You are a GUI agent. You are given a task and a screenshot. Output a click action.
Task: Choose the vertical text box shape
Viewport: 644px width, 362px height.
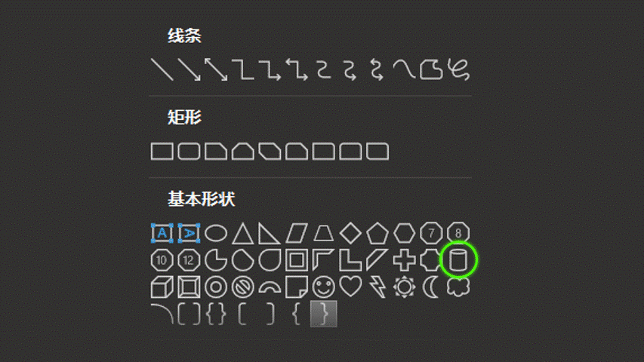189,233
